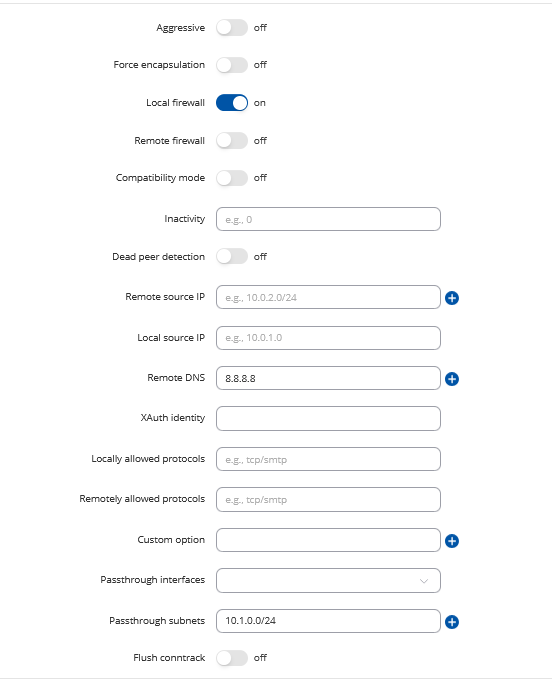Disable the Local firewall switch
The image size is (552, 683).
click(232, 103)
